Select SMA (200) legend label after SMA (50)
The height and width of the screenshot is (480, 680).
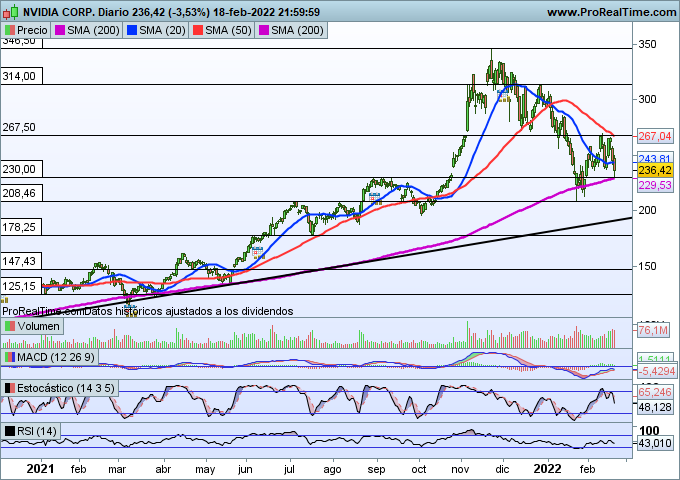[x=297, y=30]
